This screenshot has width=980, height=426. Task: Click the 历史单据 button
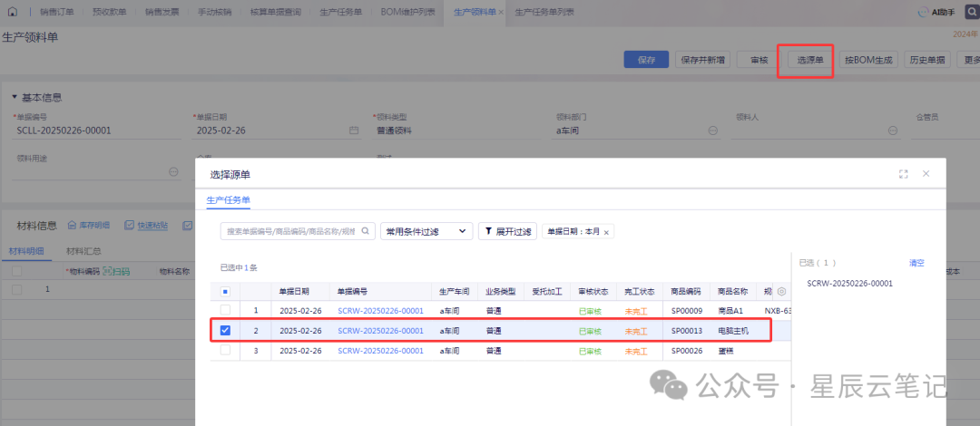coord(926,60)
